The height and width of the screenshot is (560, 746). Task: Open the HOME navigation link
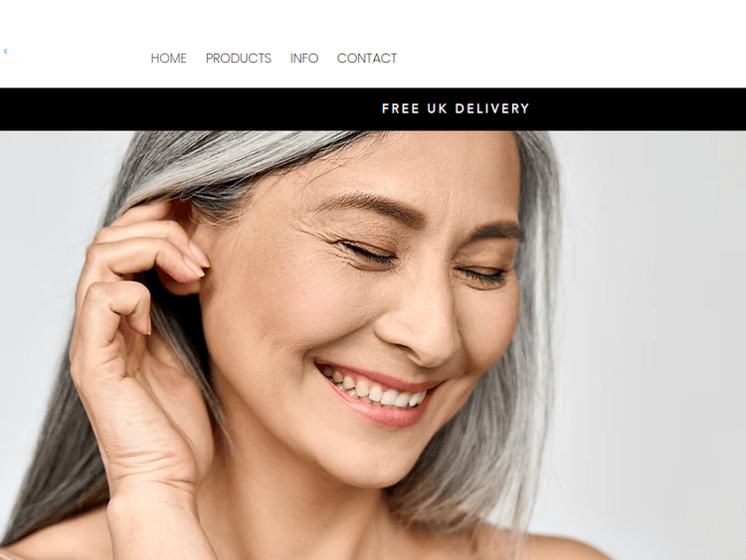click(x=168, y=58)
